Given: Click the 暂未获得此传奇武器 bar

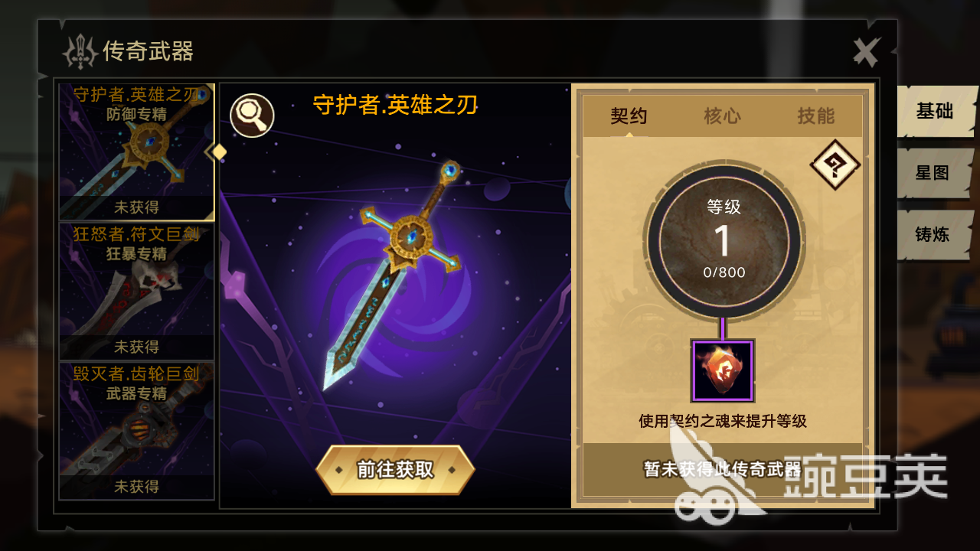Looking at the screenshot, I should tap(723, 469).
